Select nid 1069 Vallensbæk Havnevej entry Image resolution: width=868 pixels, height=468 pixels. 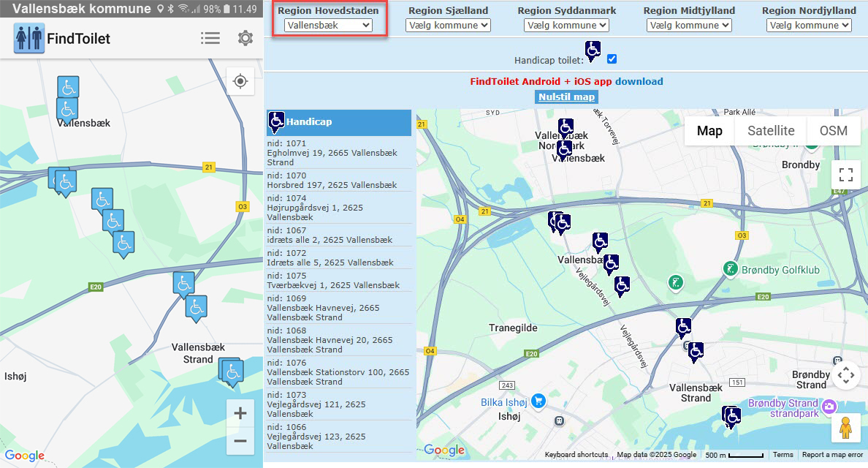339,308
